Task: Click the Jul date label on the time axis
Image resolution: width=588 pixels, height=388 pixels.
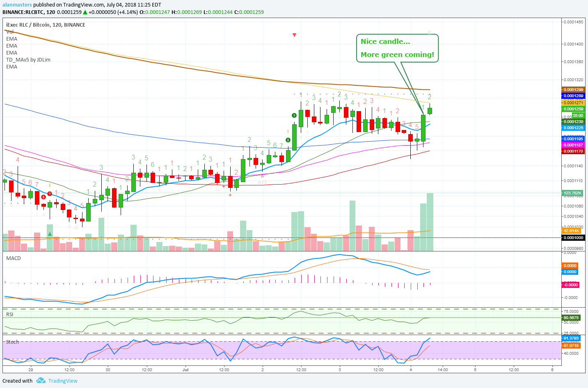Action: click(185, 370)
